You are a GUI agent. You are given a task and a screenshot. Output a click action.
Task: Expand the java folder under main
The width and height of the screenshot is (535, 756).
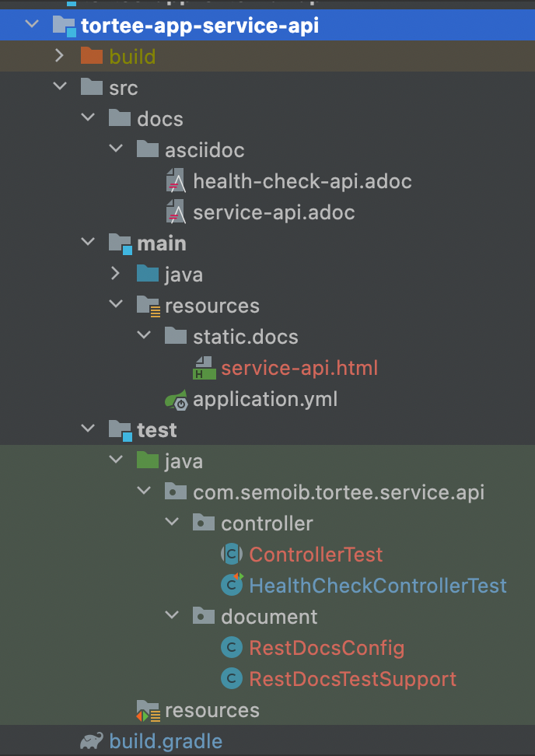116,274
